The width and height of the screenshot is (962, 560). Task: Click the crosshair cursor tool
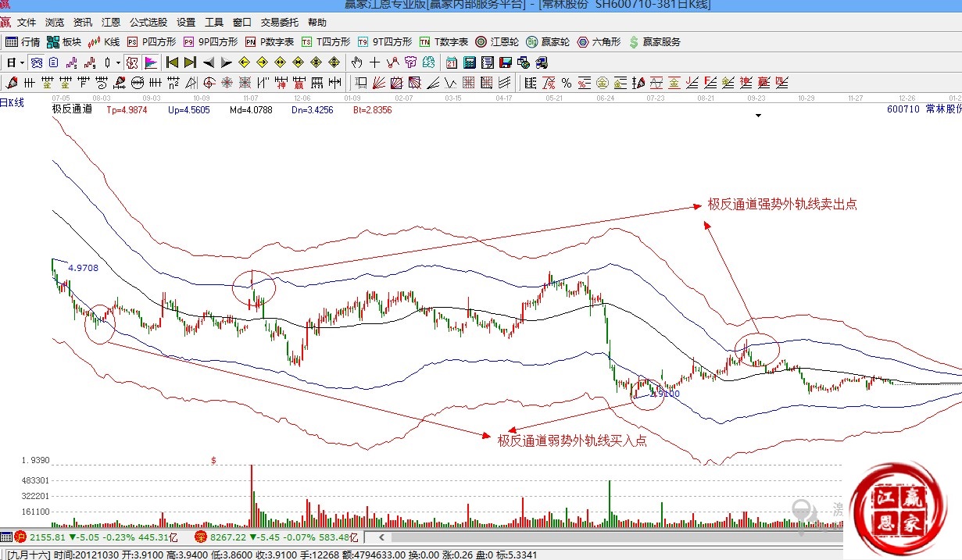pos(375,62)
